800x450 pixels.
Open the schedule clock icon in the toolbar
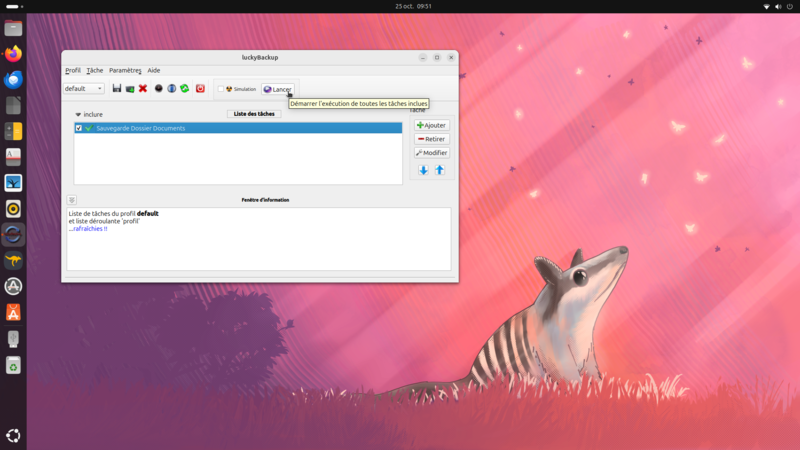pos(159,88)
